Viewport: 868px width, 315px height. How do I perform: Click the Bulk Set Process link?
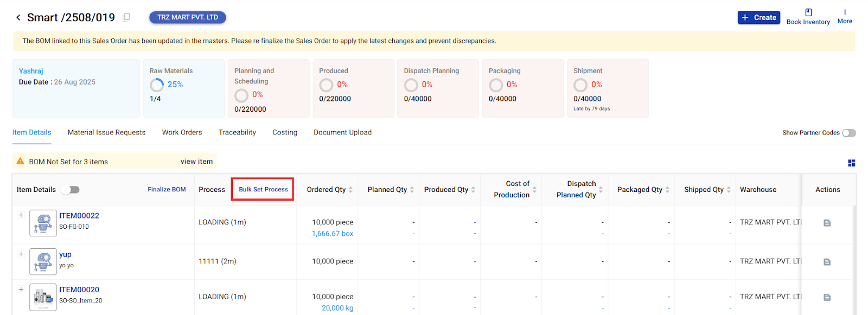(263, 189)
